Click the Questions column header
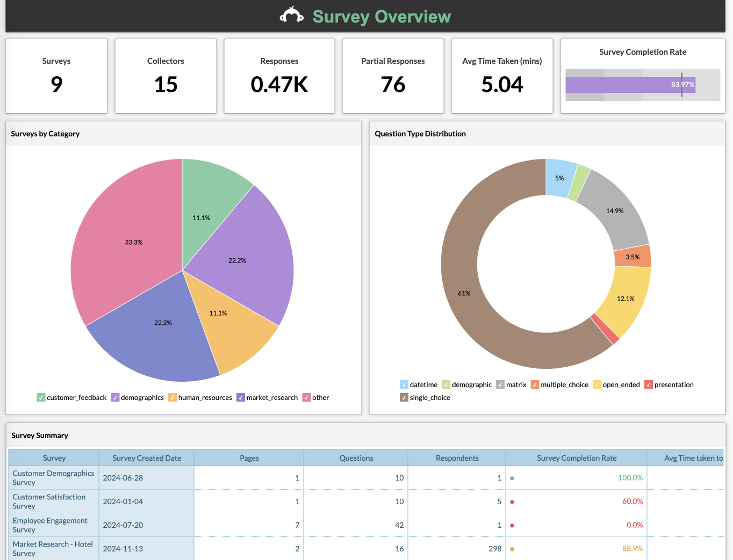 tap(356, 458)
